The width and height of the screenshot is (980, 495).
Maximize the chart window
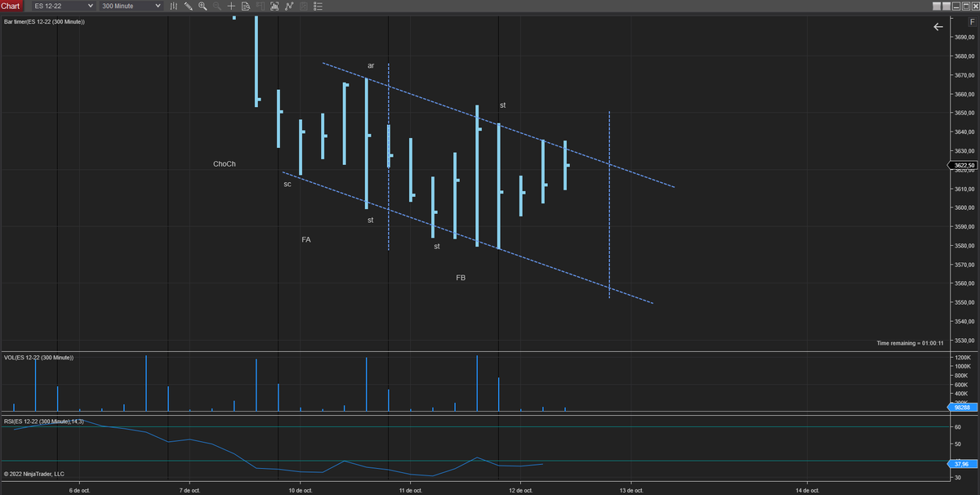(966, 7)
